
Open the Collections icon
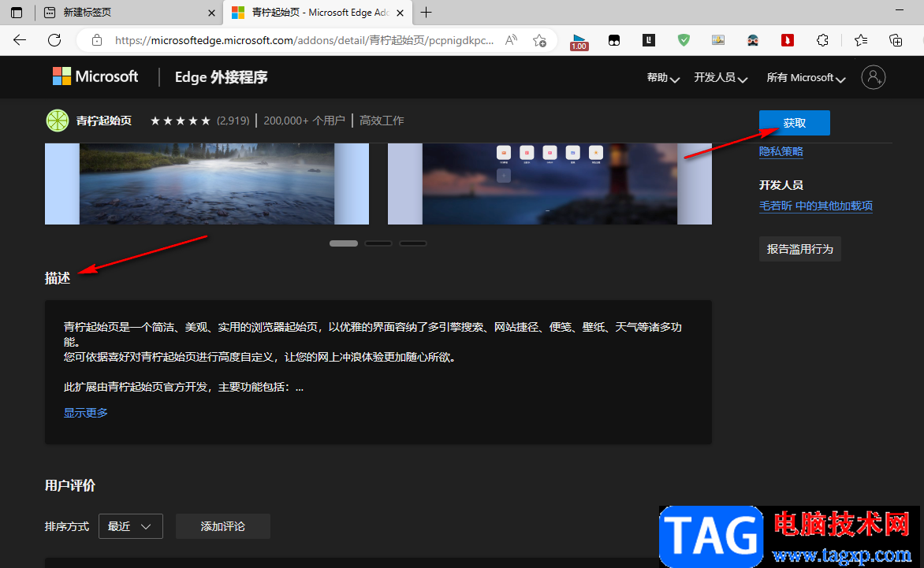[x=895, y=40]
